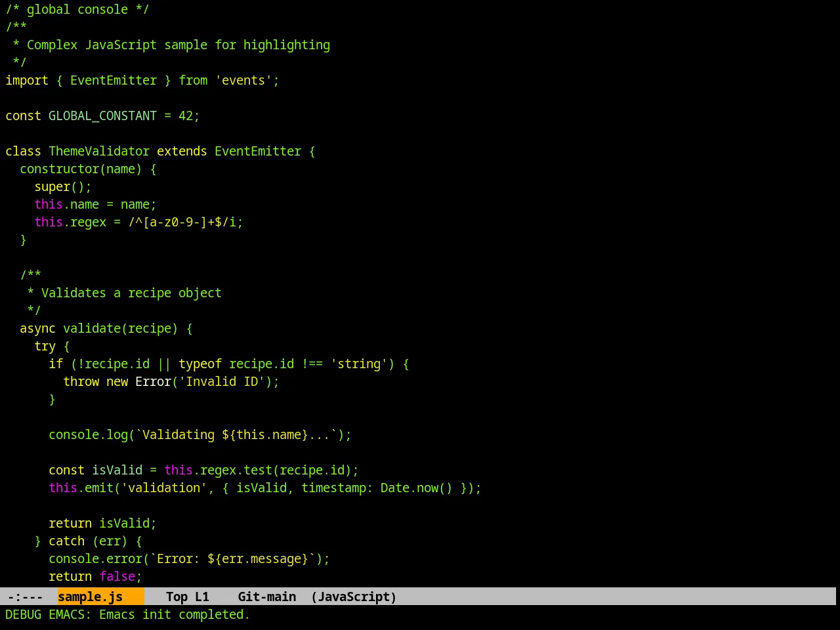
Task: Click the 'catch' keyword
Action: click(66, 541)
